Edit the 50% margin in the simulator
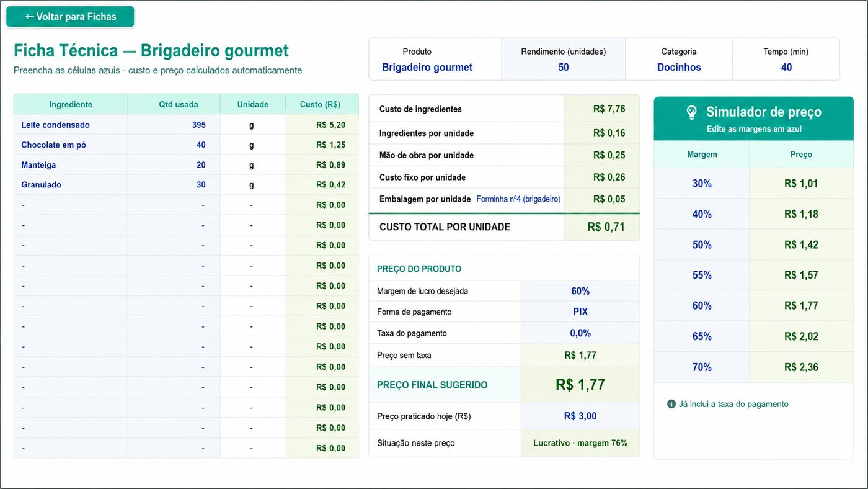 [x=702, y=244]
